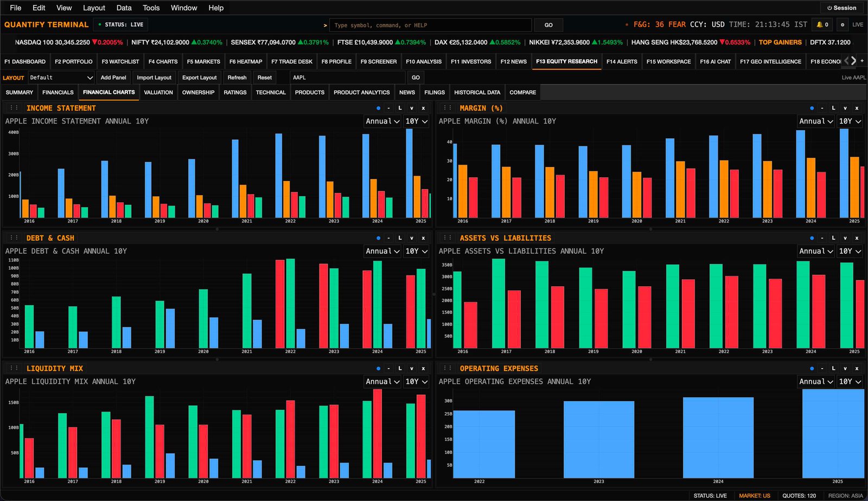Click the Refresh button
The image size is (868, 501).
click(237, 78)
